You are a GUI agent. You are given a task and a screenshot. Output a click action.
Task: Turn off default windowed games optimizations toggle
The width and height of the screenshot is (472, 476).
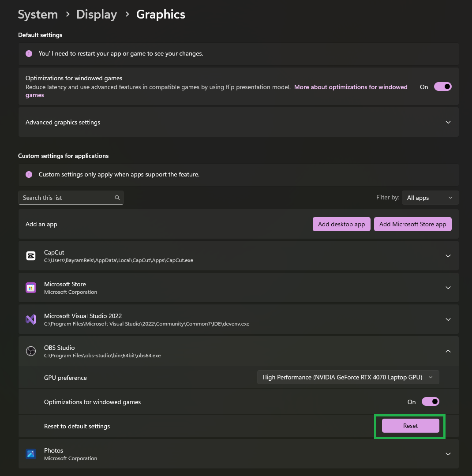tap(443, 87)
